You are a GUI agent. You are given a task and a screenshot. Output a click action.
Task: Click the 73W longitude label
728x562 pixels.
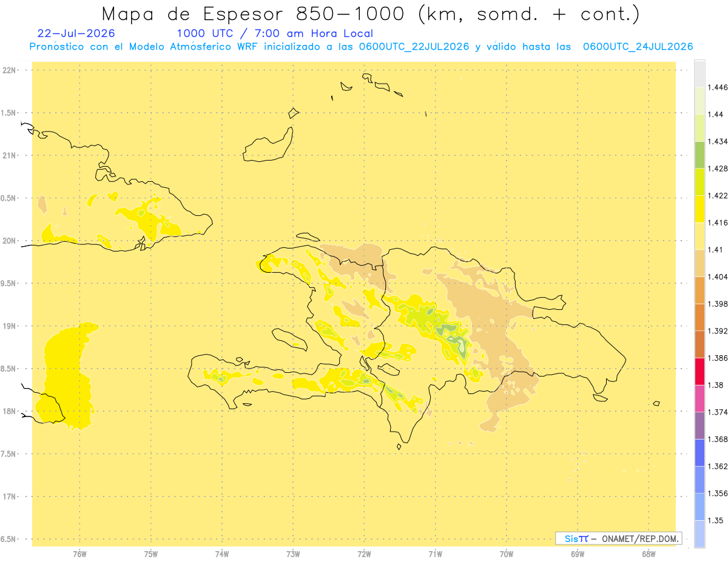293,554
